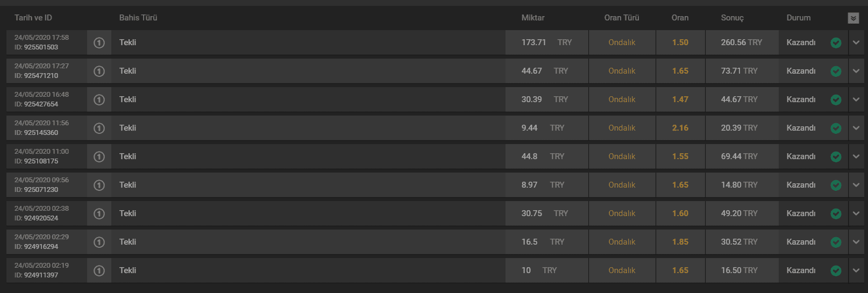Select the Tekli bet row from 24/05/2020 11:00

click(435, 156)
